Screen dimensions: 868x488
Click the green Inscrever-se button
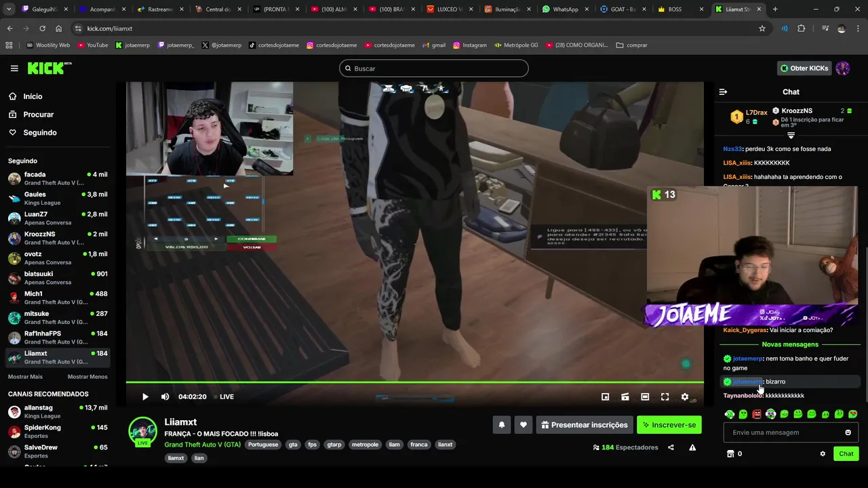point(669,425)
